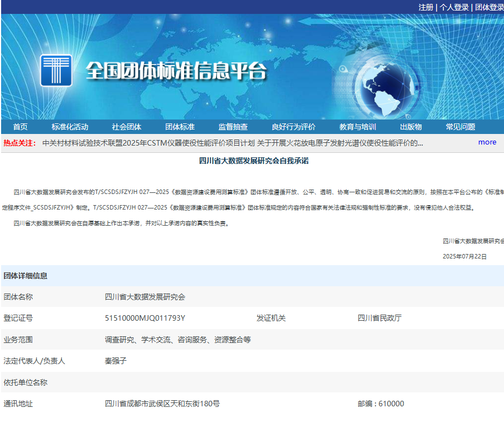
Task: Click the postal code 邮编：610000
Action: click(x=381, y=404)
